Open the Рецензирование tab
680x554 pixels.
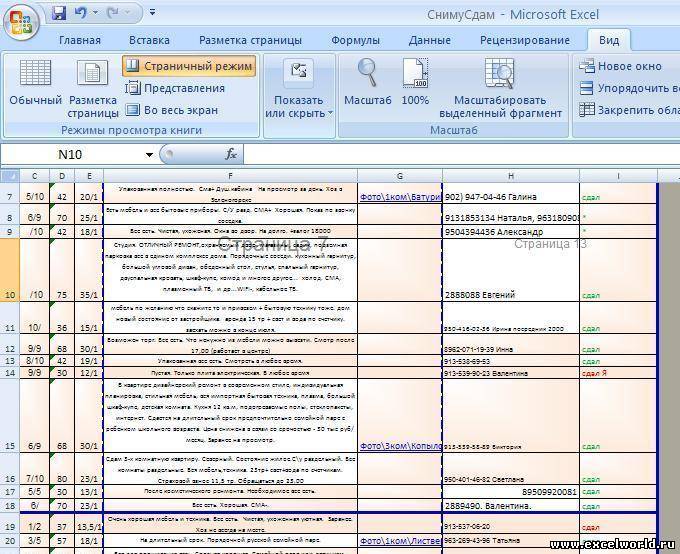(x=525, y=40)
